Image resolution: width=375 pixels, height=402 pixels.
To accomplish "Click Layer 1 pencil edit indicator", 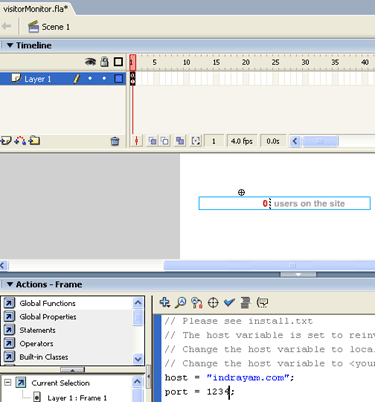I will pos(77,79).
